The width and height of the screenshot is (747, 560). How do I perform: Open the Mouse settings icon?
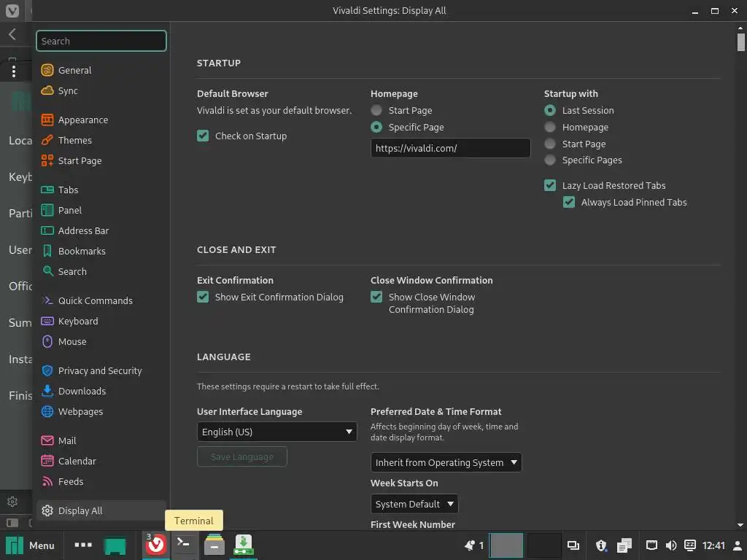click(x=47, y=341)
